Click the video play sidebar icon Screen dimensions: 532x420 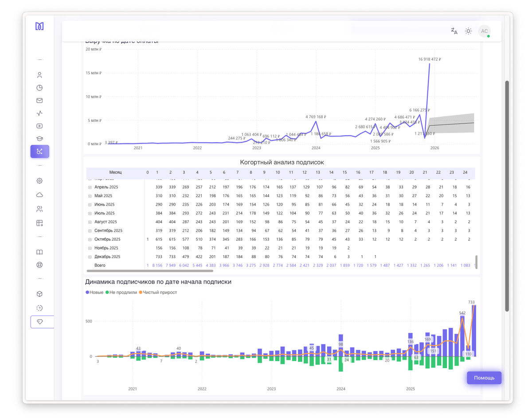click(x=39, y=126)
